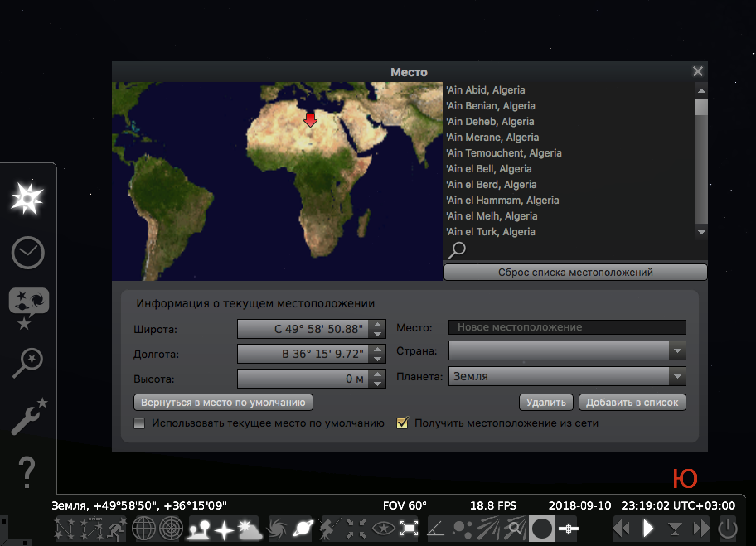Click 'Сброс списка местоположений' button

(x=575, y=273)
